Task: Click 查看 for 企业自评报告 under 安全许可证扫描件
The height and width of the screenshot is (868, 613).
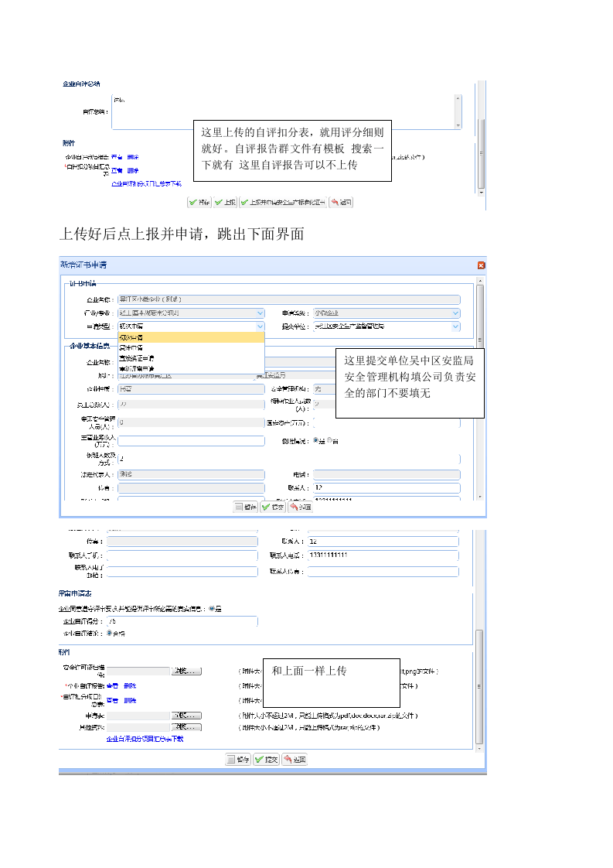Action: (x=112, y=686)
